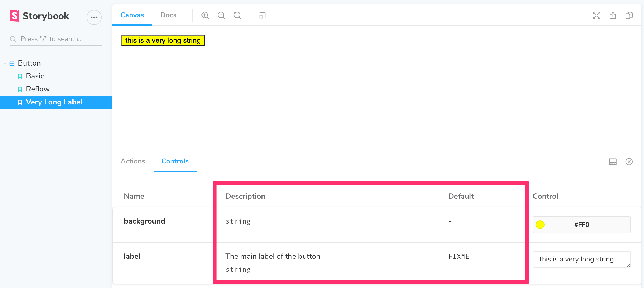Select the Very Long Label story
The image size is (644, 288).
point(54,102)
